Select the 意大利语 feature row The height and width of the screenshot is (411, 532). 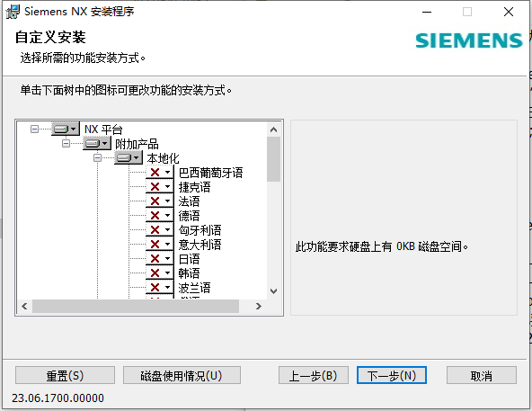(x=199, y=245)
